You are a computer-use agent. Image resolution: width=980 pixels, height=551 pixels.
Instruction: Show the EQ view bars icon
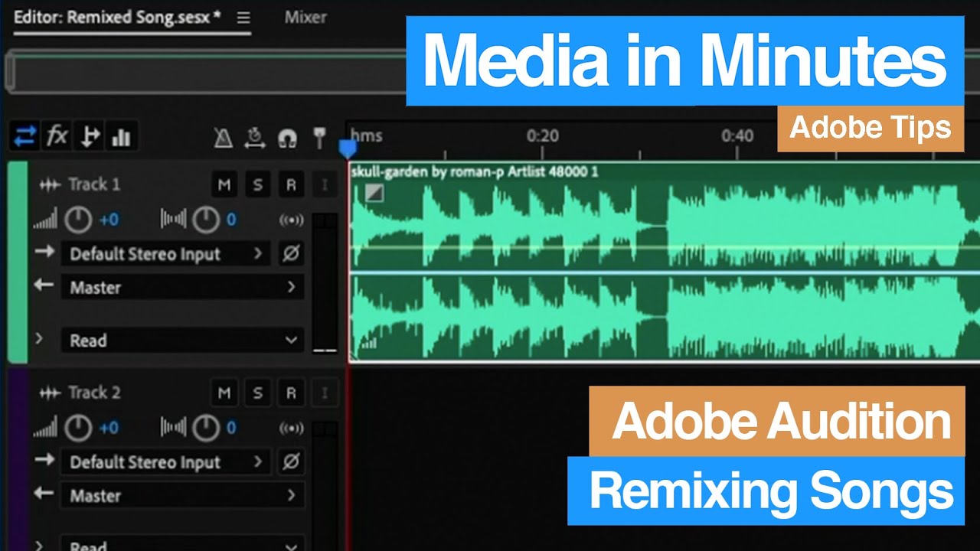tap(121, 137)
